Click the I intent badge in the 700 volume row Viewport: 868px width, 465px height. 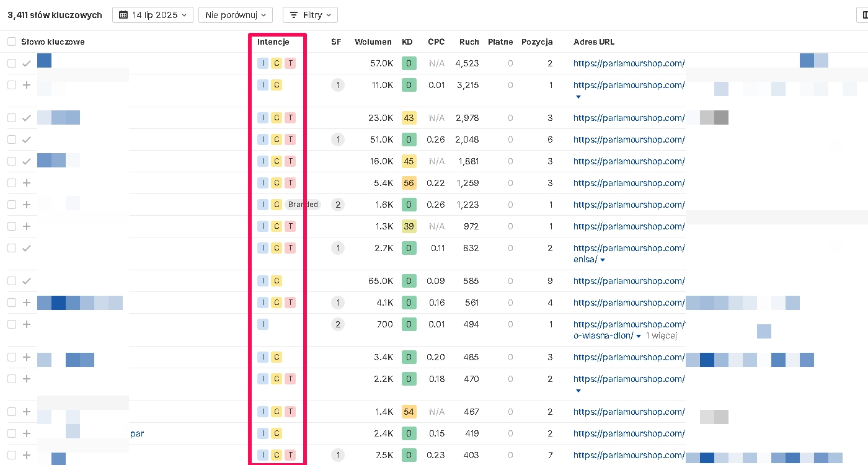pyautogui.click(x=263, y=324)
